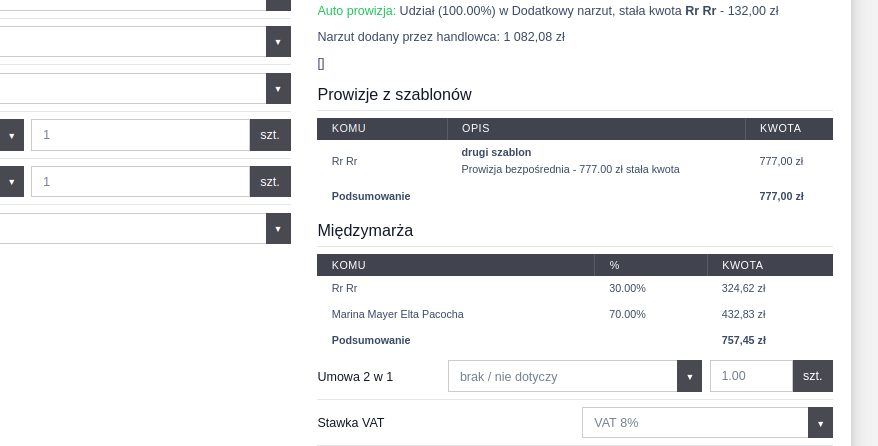
Task: Click the KOMU header in the Prowizje z szablonów table
Action: pos(349,129)
